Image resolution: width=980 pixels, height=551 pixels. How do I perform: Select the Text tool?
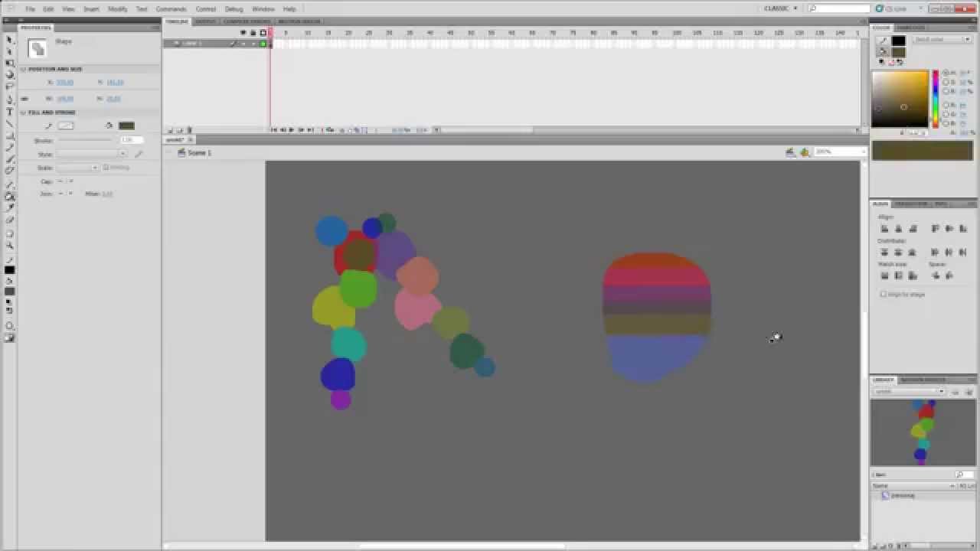click(10, 112)
